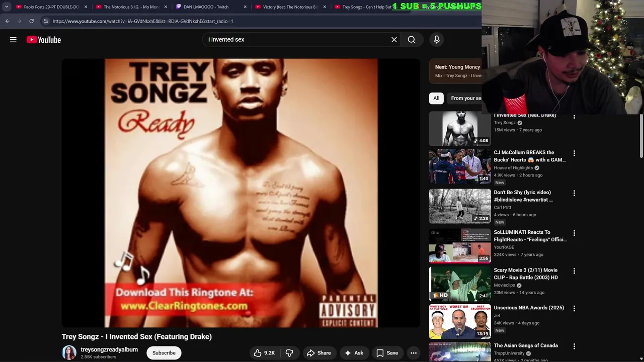The image size is (644, 362).
Task: Open the Next: Young Money mix panel
Action: 455,71
